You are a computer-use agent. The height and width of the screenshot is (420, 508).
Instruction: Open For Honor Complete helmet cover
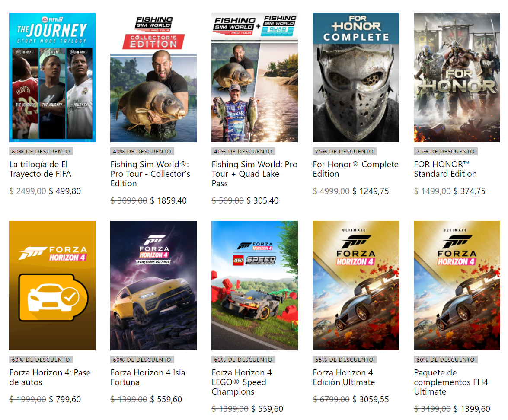pos(355,77)
